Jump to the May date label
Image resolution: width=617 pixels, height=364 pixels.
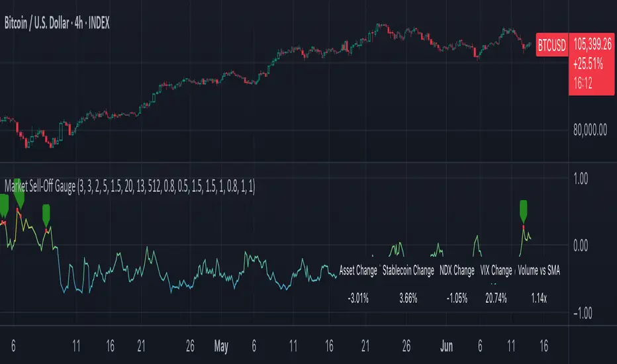[x=221, y=344]
